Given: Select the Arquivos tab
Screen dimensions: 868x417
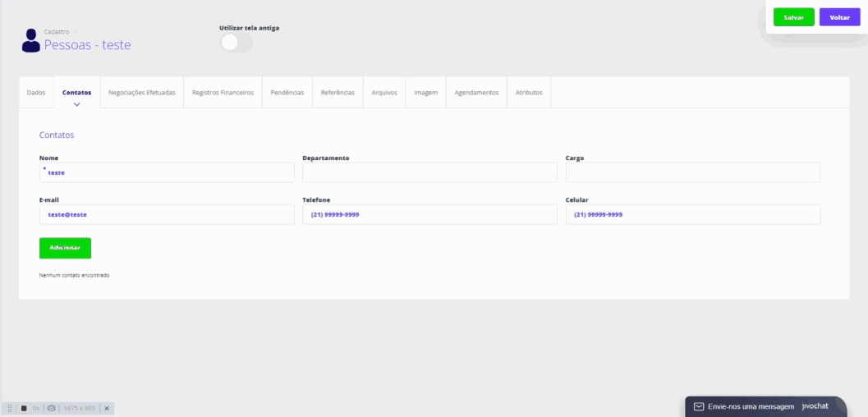Looking at the screenshot, I should click(x=383, y=93).
